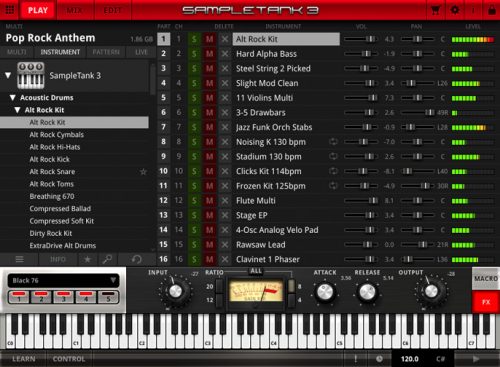Image resolution: width=500 pixels, height=367 pixels.
Task: Click the metronome clock icon in bottom bar
Action: pos(379,359)
